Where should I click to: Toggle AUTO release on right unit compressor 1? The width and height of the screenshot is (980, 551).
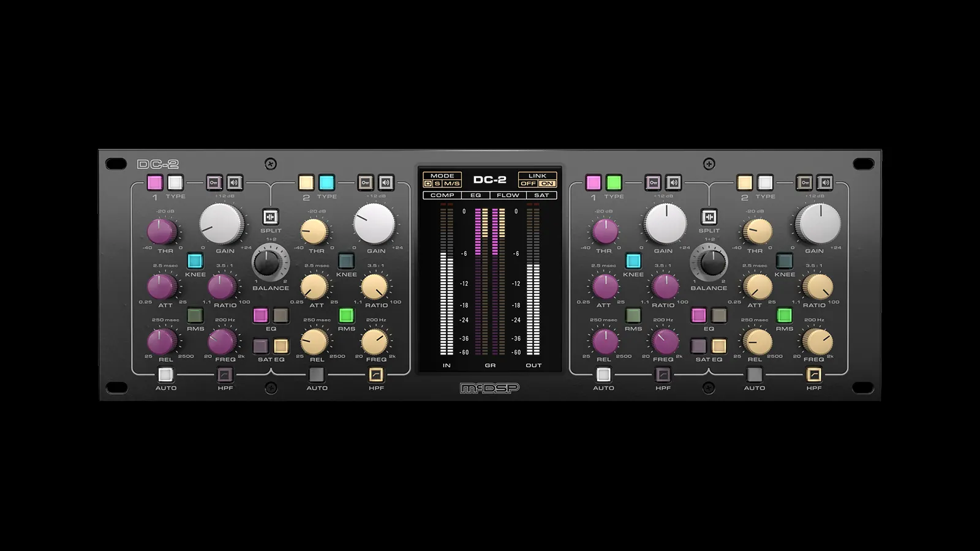604,375
